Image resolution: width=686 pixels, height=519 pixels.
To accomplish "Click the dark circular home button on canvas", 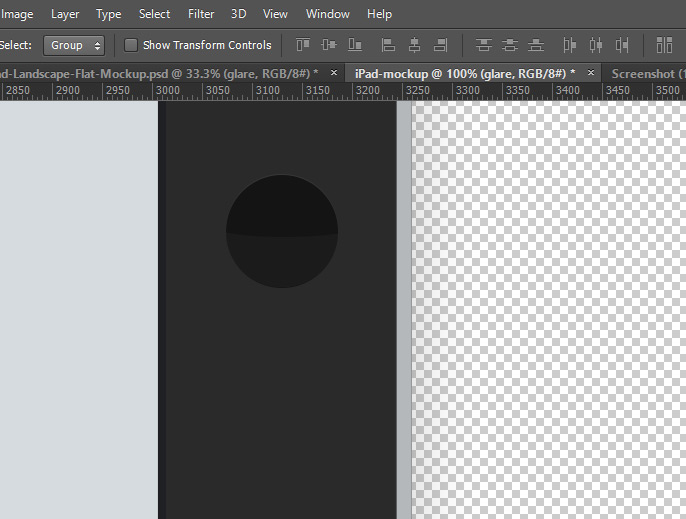I will click(282, 231).
